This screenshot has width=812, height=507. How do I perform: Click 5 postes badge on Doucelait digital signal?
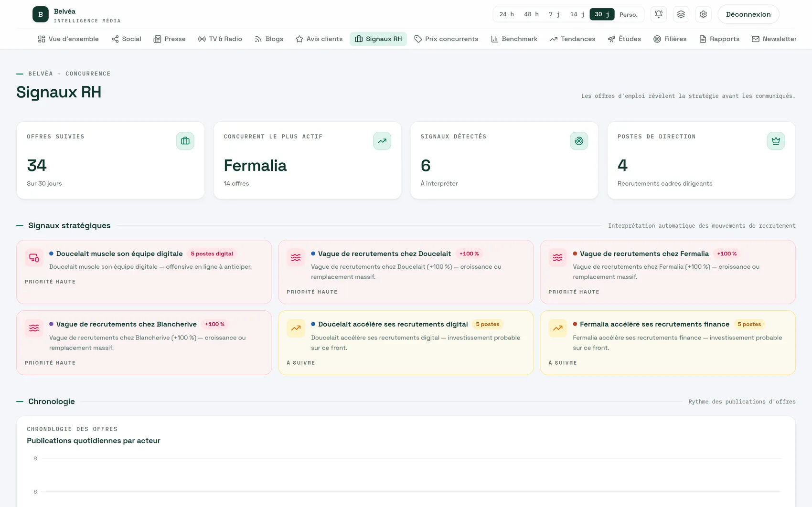(488, 325)
